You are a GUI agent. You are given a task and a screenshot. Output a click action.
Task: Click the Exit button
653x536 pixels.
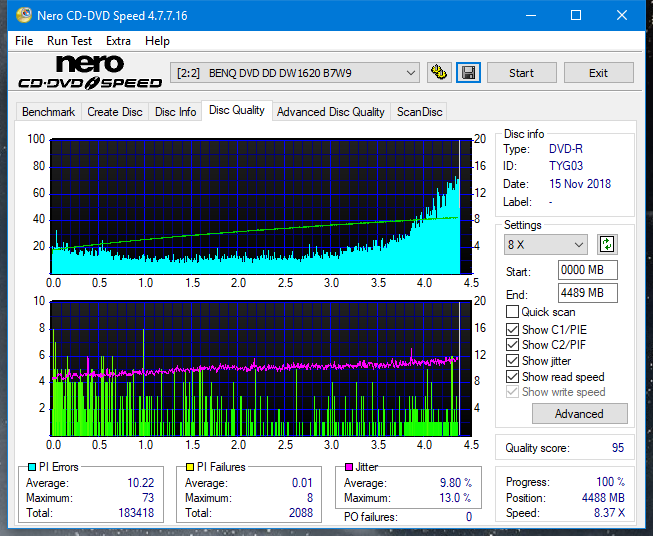point(598,73)
